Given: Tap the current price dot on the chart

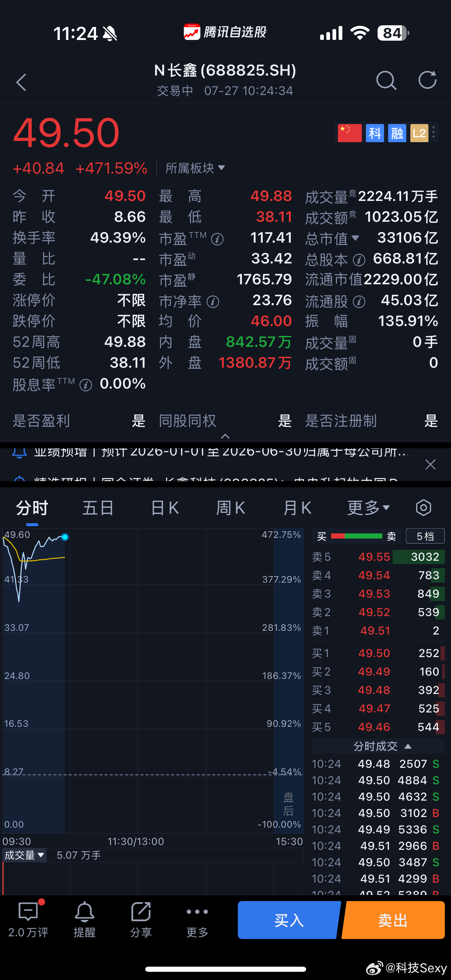Looking at the screenshot, I should (x=65, y=537).
